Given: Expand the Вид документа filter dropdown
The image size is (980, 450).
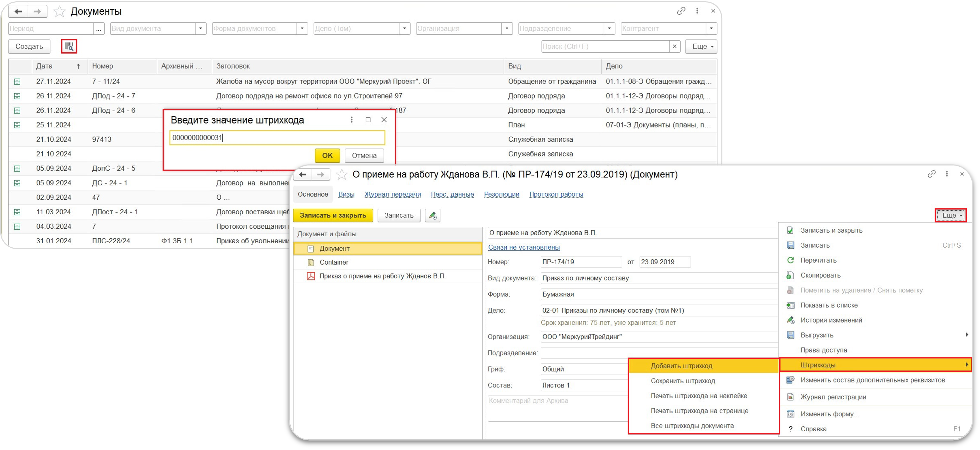Looking at the screenshot, I should click(x=201, y=29).
